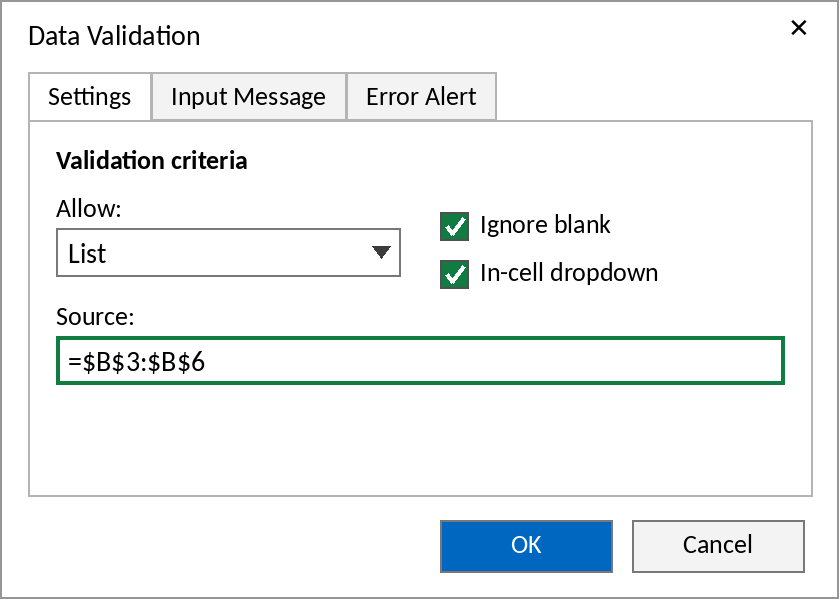
Task: Uncheck the Ignore blank checkbox
Action: [x=454, y=226]
